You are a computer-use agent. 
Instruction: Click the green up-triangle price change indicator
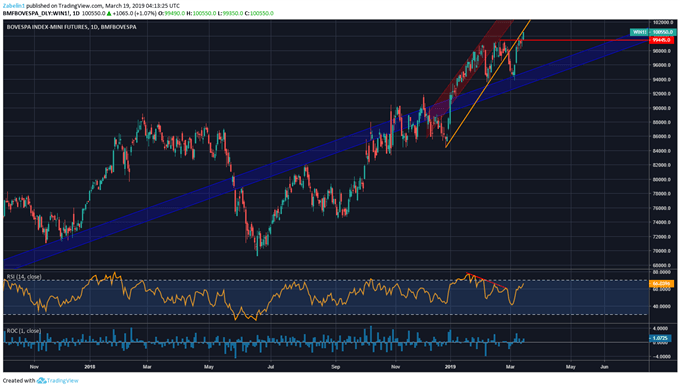point(109,13)
